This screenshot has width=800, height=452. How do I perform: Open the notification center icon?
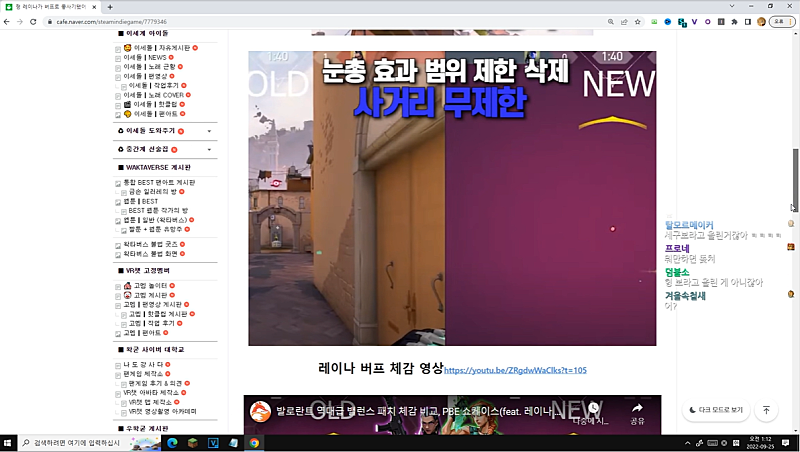786,443
